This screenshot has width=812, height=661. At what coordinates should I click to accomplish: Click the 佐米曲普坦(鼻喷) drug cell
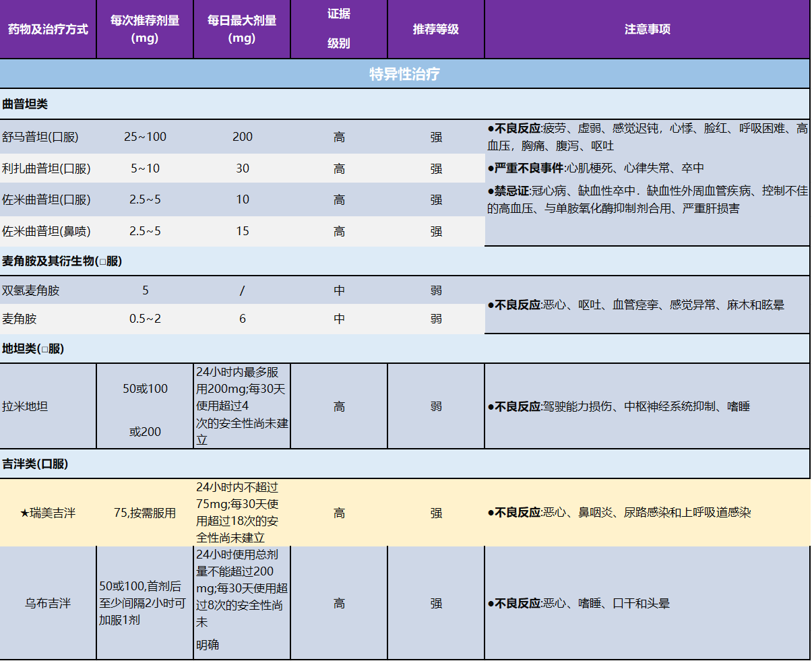46,232
